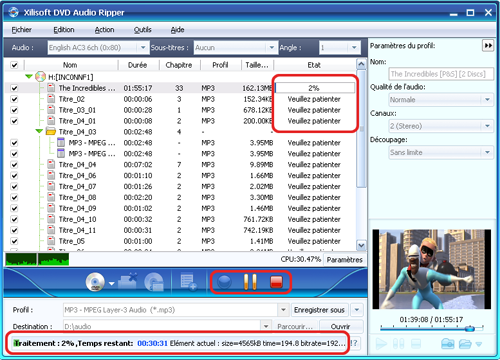The image size is (500, 360).
Task: Open the Sous-titres dropdown
Action: click(x=271, y=48)
